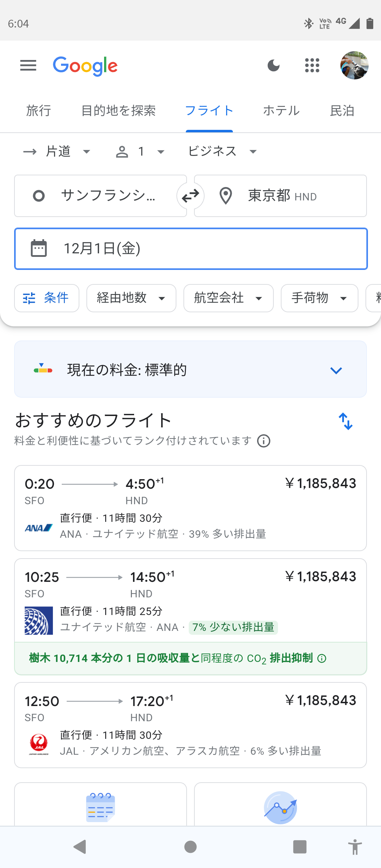
Task: Open the account profile picture
Action: pyautogui.click(x=354, y=65)
